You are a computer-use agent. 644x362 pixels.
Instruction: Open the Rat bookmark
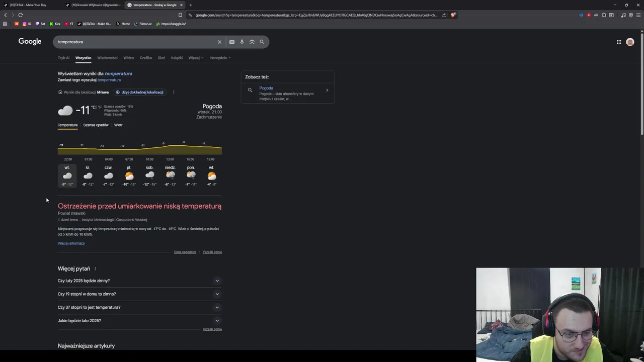[x=40, y=24]
